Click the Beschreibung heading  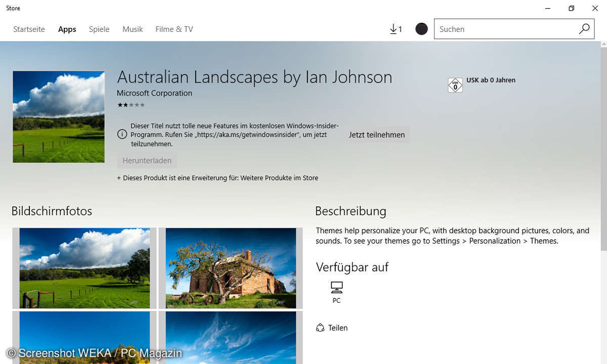351,211
